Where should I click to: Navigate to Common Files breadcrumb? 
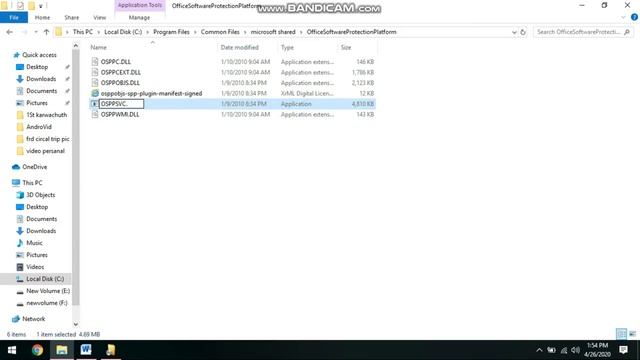(x=220, y=32)
